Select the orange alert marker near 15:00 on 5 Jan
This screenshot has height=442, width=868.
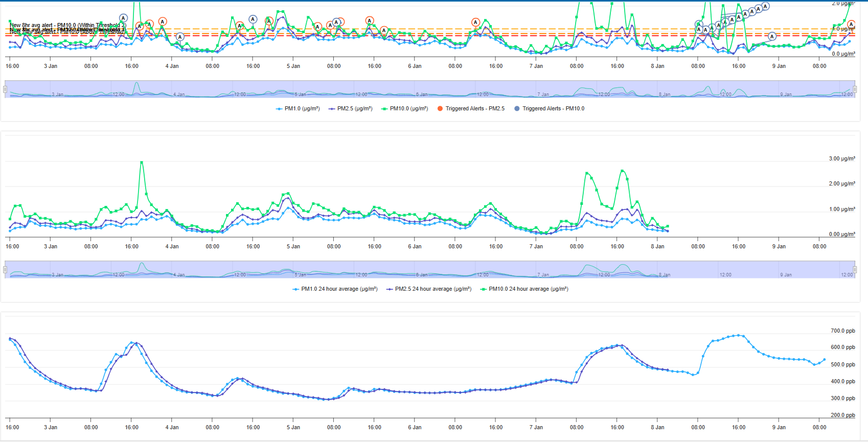coord(369,20)
